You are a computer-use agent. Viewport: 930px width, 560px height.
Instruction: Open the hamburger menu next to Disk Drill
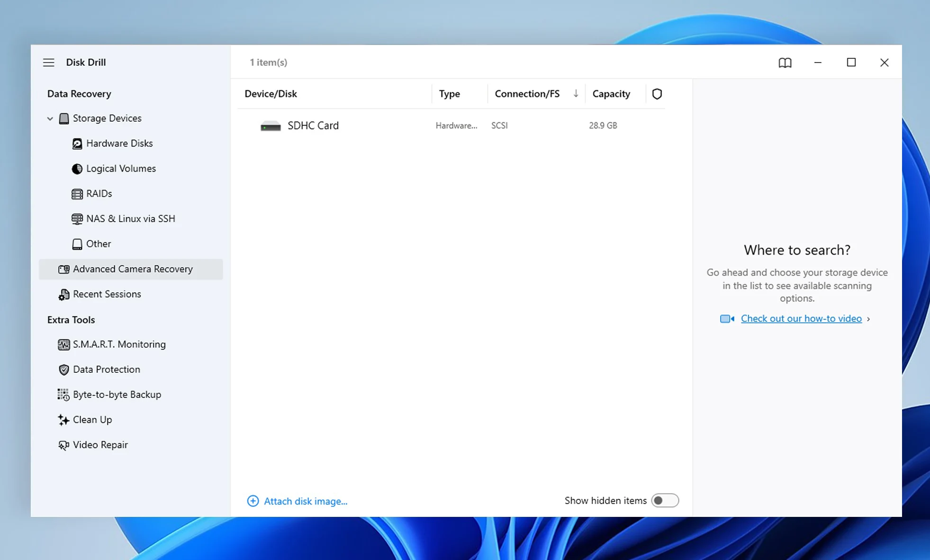[x=48, y=63]
